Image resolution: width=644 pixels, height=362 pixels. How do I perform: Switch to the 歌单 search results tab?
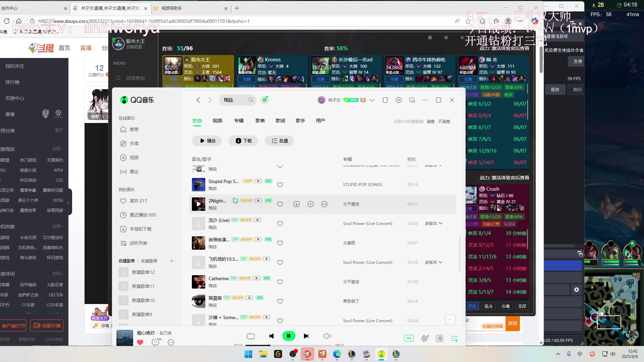click(260, 121)
